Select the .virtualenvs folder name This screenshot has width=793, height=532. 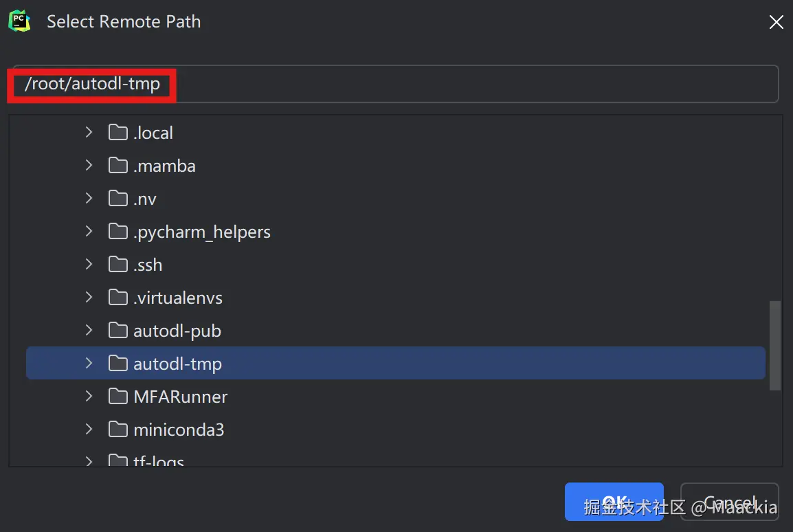pos(178,298)
